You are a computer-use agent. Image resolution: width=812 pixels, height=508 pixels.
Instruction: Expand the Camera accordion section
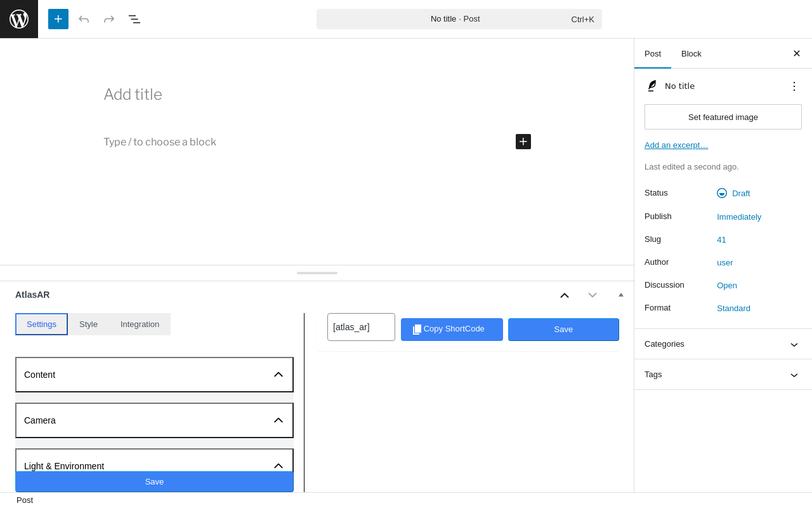coord(154,420)
